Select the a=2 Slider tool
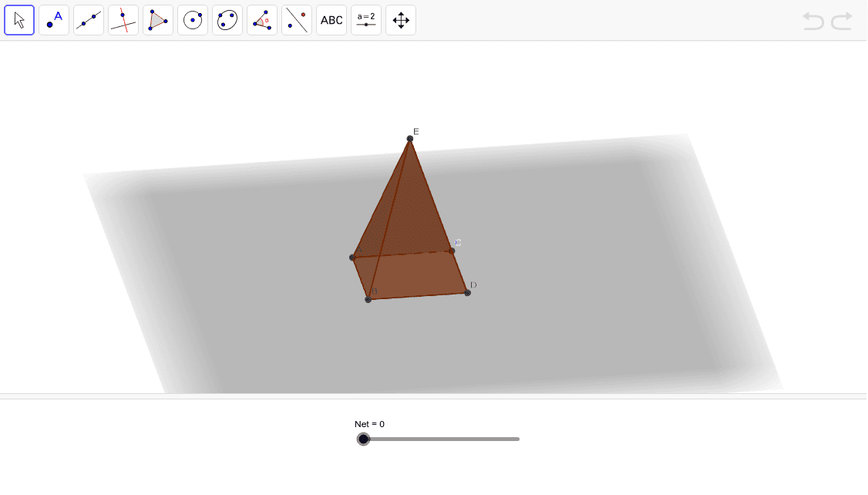868x495 pixels. [366, 20]
